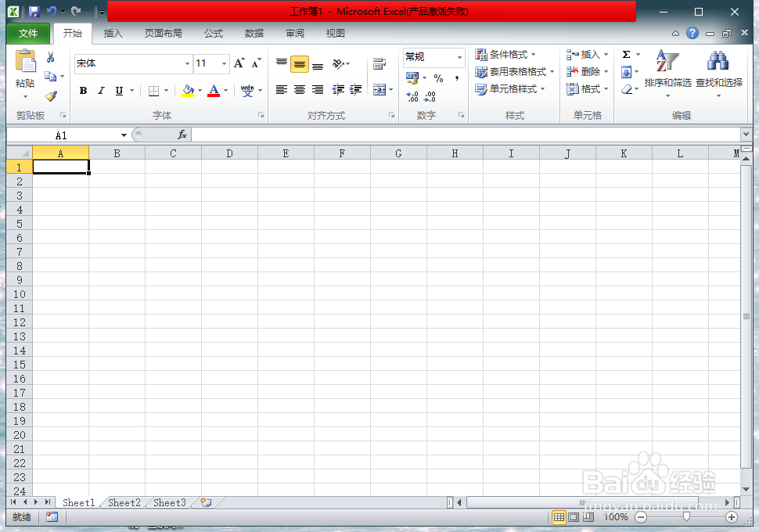Toggle underline formatting
This screenshot has height=532, width=759.
pyautogui.click(x=119, y=91)
